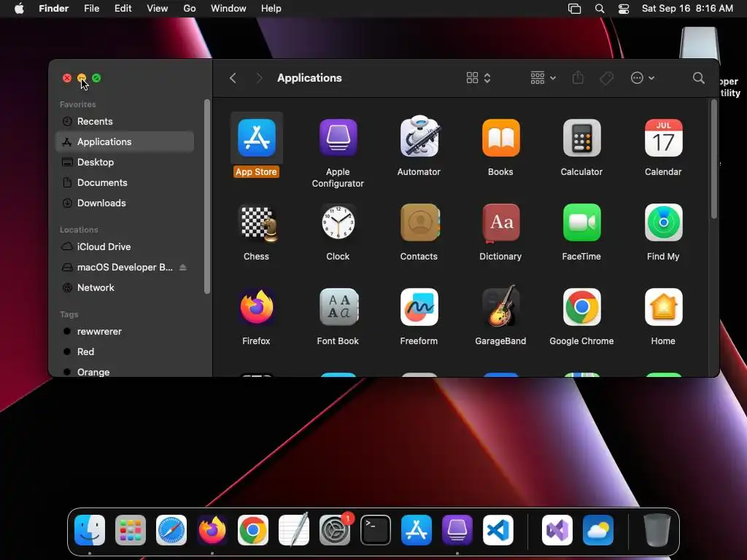Open System Settings from the Dock
Screen dimensions: 747x560
pos(335,530)
